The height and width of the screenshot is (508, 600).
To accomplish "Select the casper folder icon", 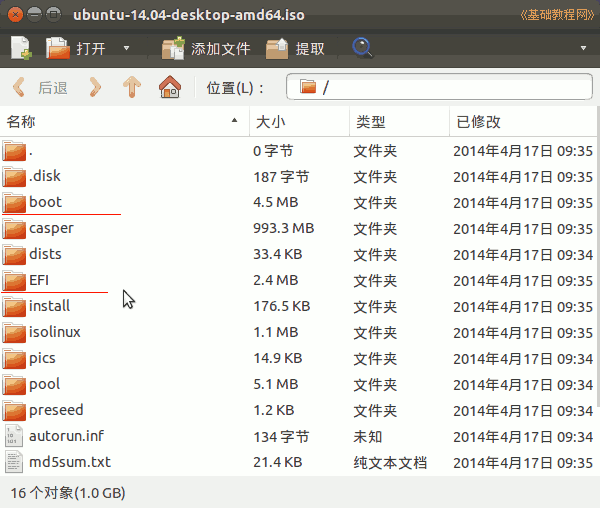I will pyautogui.click(x=14, y=228).
